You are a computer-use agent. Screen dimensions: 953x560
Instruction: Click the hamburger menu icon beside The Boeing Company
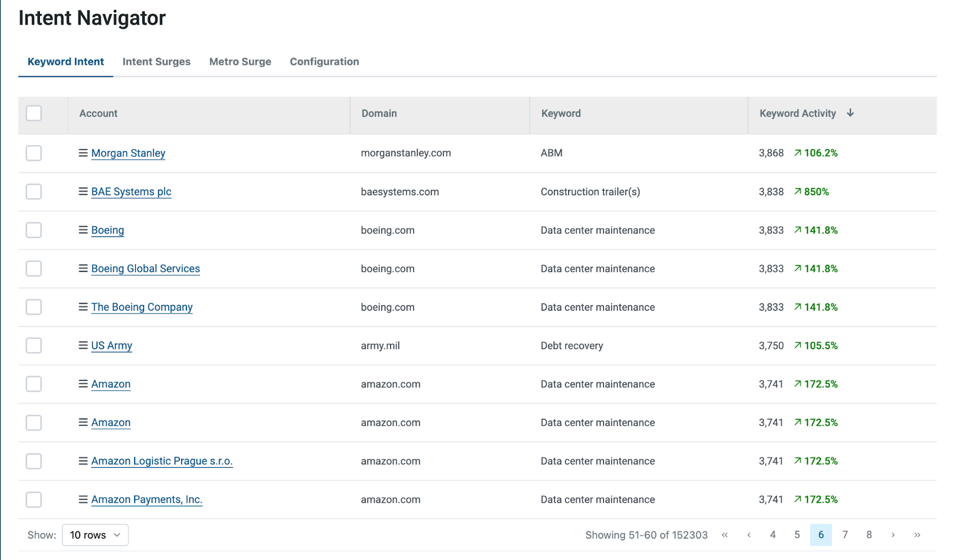83,307
